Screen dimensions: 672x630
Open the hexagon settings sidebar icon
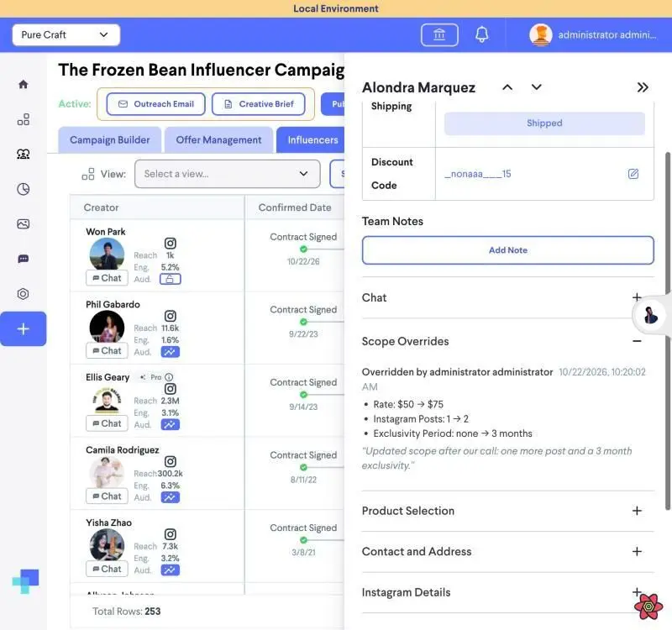[24, 293]
